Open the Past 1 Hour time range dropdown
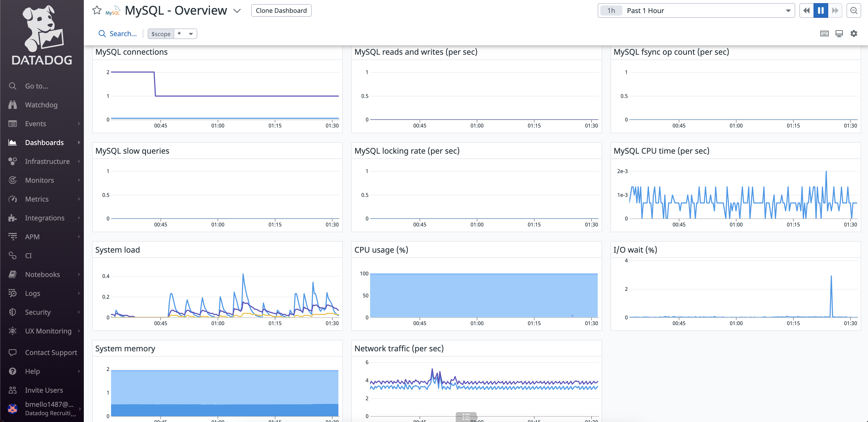The image size is (868, 422). click(696, 10)
